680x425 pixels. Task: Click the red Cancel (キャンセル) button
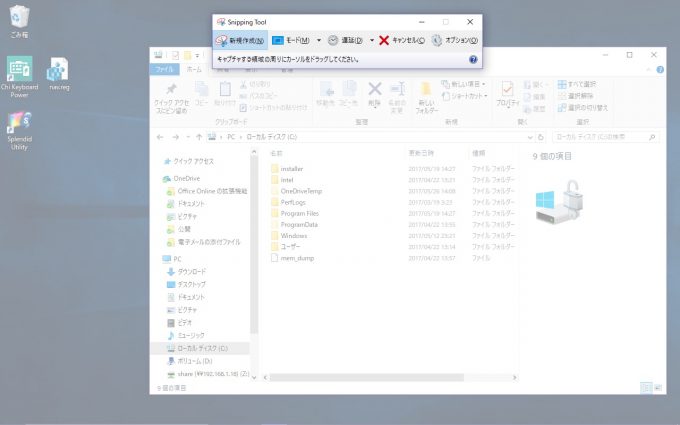(x=402, y=40)
